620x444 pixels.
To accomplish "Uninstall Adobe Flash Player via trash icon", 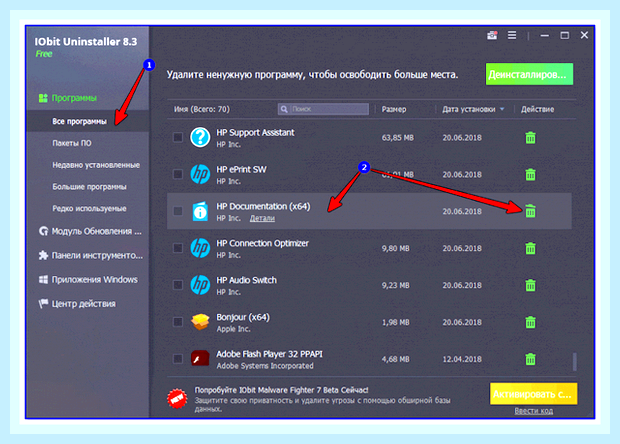I will (530, 359).
